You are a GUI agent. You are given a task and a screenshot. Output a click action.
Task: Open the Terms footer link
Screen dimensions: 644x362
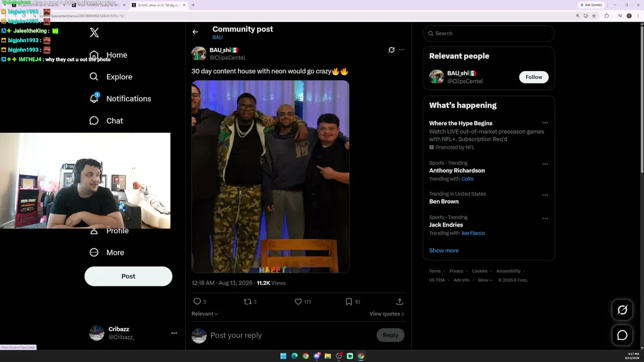[435, 271]
